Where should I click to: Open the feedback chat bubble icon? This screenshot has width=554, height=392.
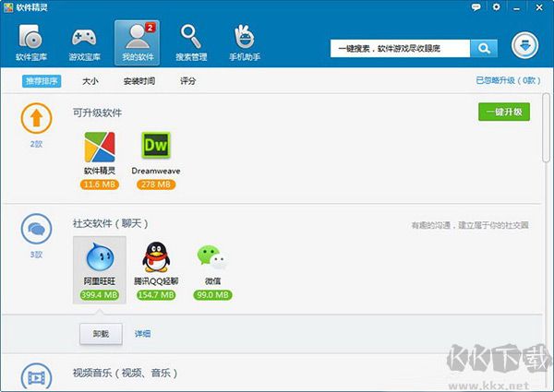click(476, 6)
